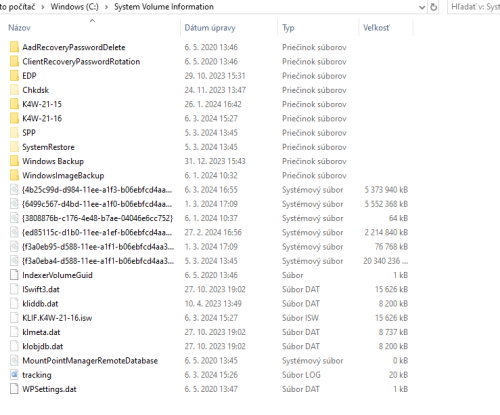500x415 pixels.
Task: Select the IndexerVolumeGuid file name
Action: (x=57, y=275)
